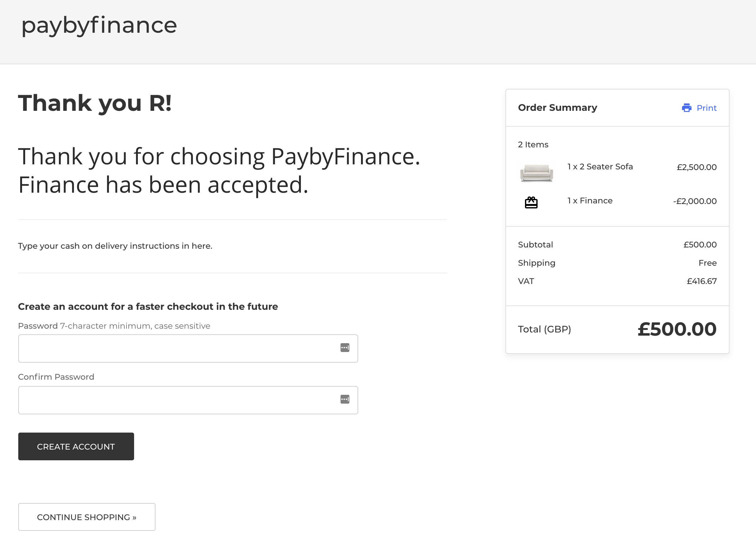Focus the Confirm Password input field
The image size is (756, 556).
click(x=178, y=400)
